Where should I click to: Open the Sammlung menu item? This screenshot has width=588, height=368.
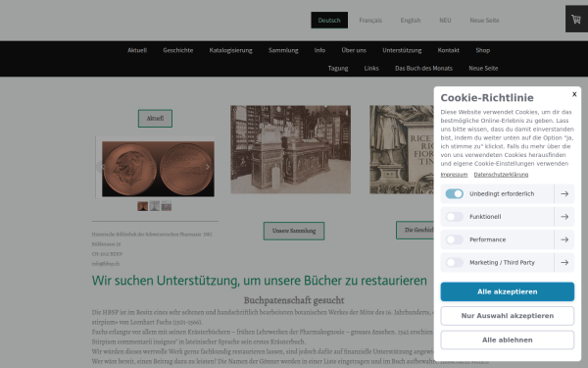coord(283,50)
